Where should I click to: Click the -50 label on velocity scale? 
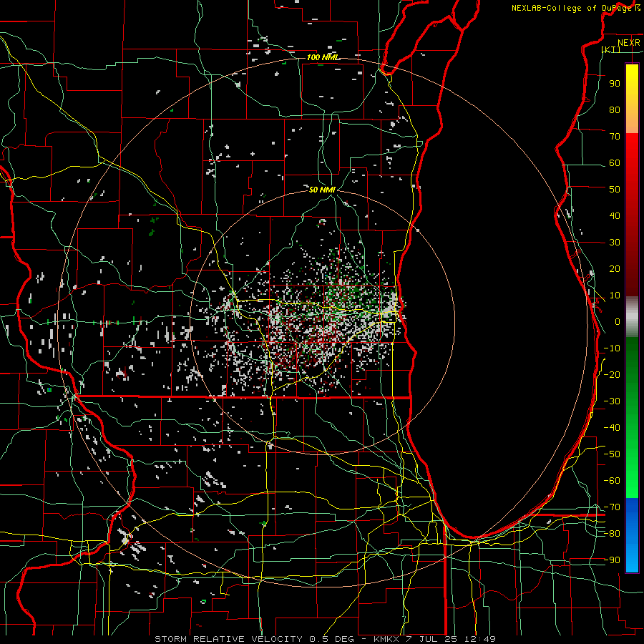coord(612,454)
